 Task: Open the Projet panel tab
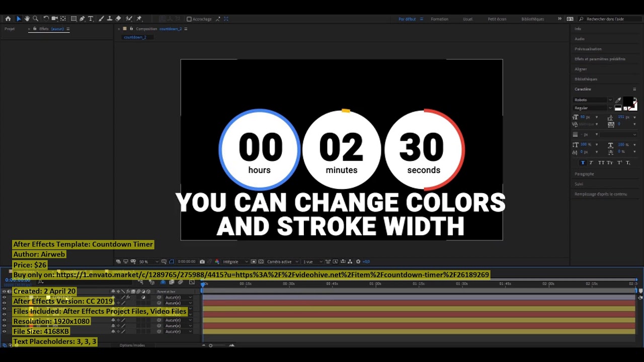10,29
